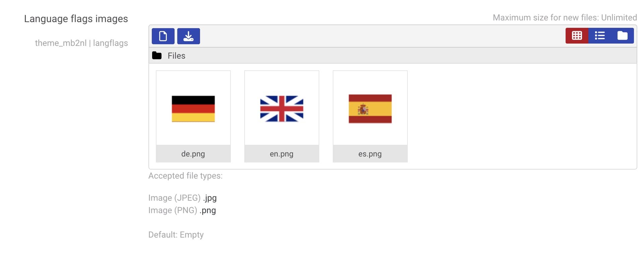Select the German flag thumbnail
The width and height of the screenshot is (644, 254).
193,109
